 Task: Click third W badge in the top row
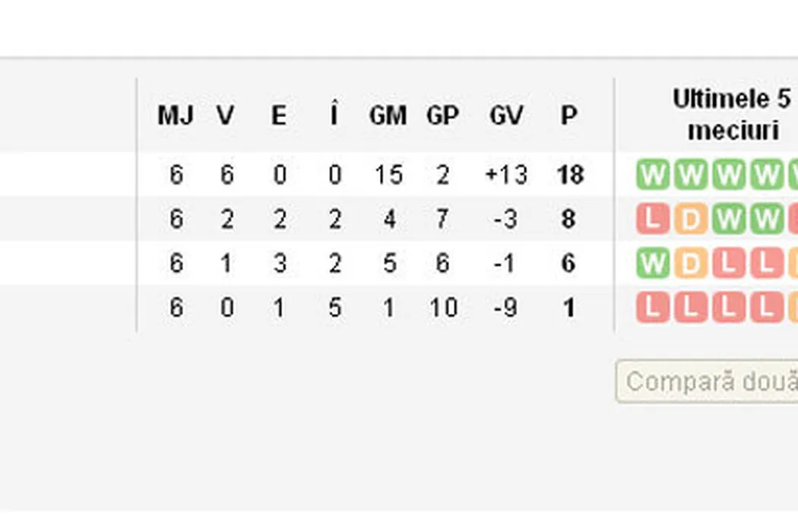point(727,176)
